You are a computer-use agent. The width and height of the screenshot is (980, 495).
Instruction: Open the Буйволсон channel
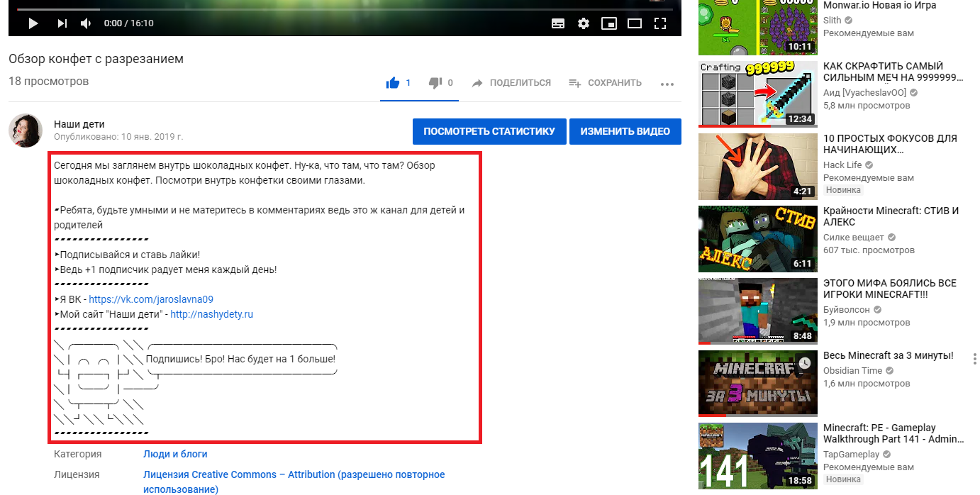(x=847, y=310)
